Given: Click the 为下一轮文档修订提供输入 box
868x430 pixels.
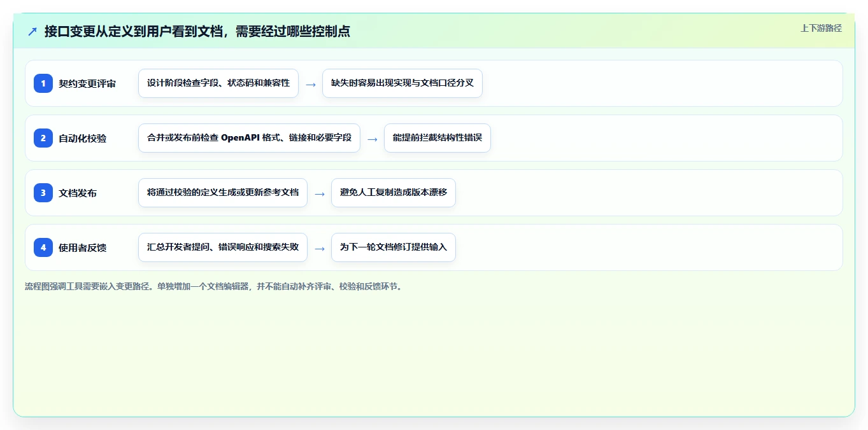Looking at the screenshot, I should (394, 247).
